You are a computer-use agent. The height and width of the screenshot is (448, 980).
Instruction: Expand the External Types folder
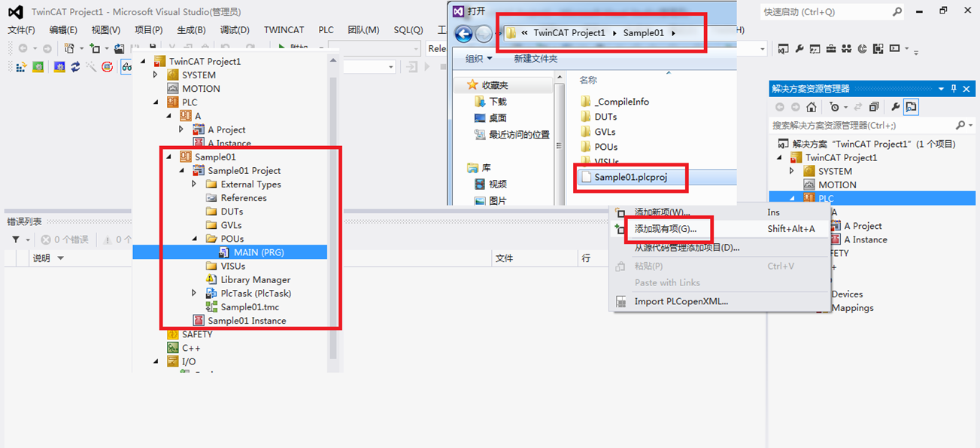194,184
